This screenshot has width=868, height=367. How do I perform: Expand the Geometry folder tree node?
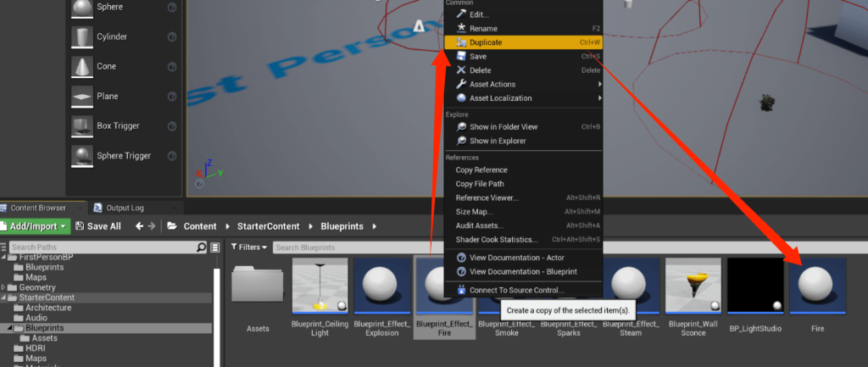(x=4, y=287)
